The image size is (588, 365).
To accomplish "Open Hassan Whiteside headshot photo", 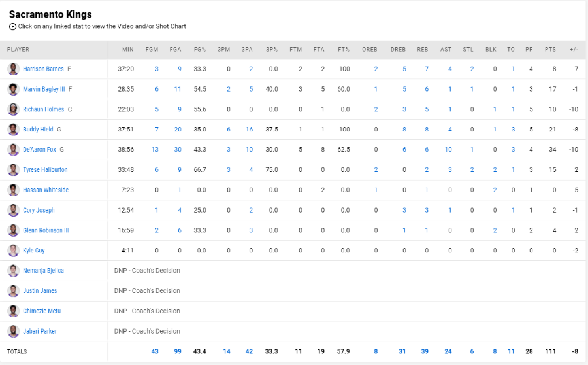I will [14, 190].
